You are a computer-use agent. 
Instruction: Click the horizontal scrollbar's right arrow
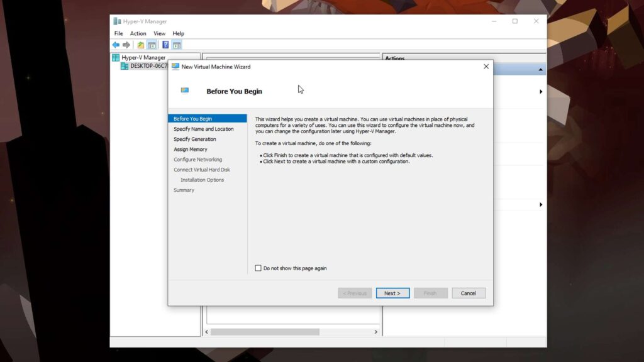tap(376, 332)
